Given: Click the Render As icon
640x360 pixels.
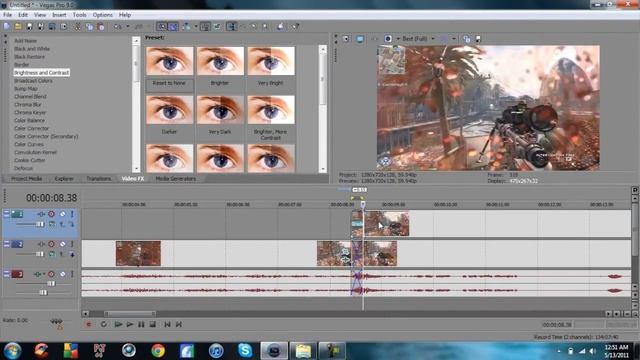Looking at the screenshot, I should (52, 27).
